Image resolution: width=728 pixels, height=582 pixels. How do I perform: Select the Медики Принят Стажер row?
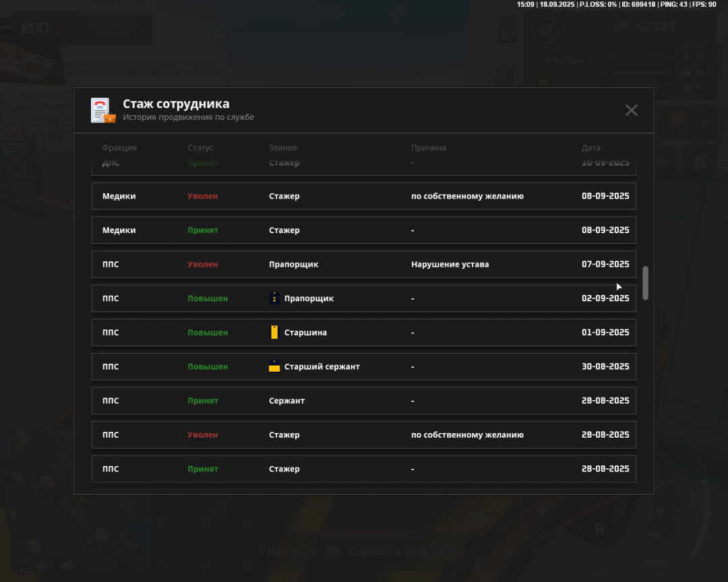(364, 230)
